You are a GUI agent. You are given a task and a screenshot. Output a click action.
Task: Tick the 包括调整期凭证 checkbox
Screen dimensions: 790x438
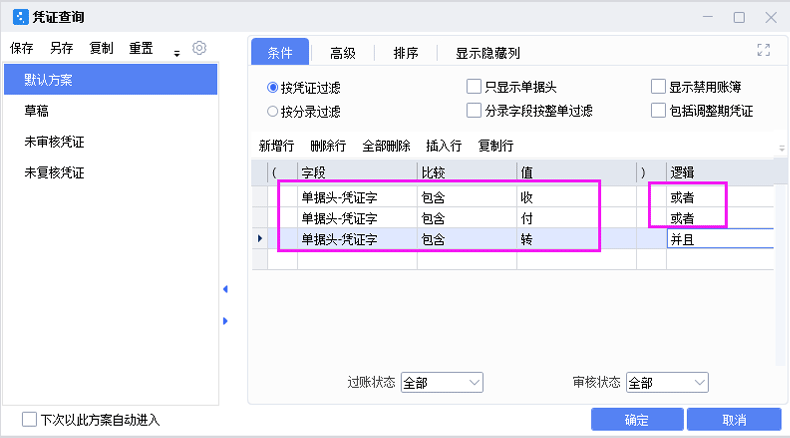[658, 110]
